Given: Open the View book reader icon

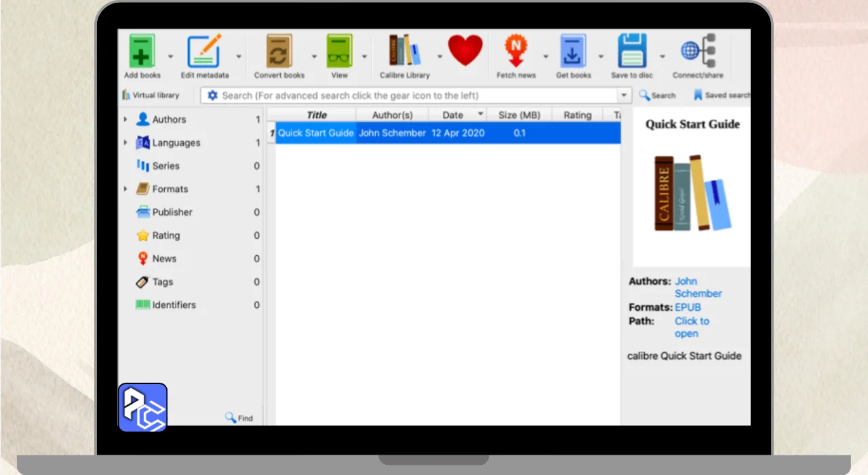Looking at the screenshot, I should pos(339,52).
